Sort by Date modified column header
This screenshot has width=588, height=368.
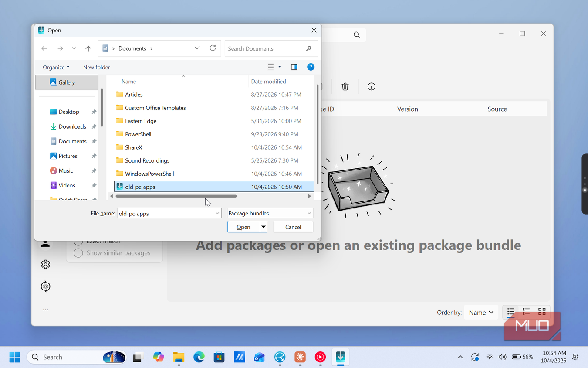pyautogui.click(x=268, y=82)
